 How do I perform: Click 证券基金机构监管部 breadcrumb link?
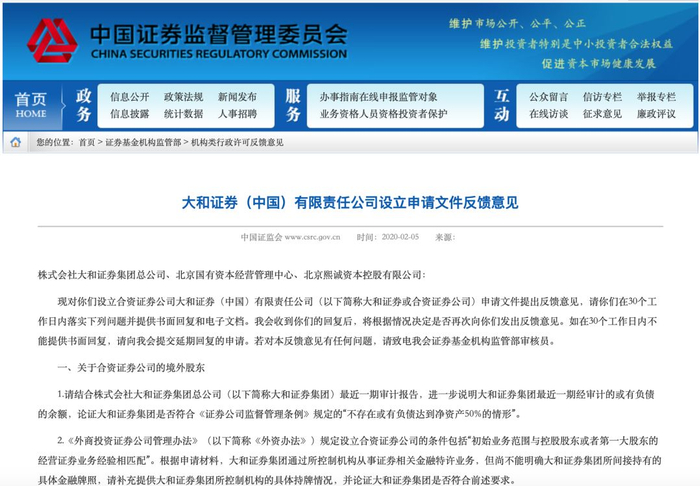(x=143, y=142)
